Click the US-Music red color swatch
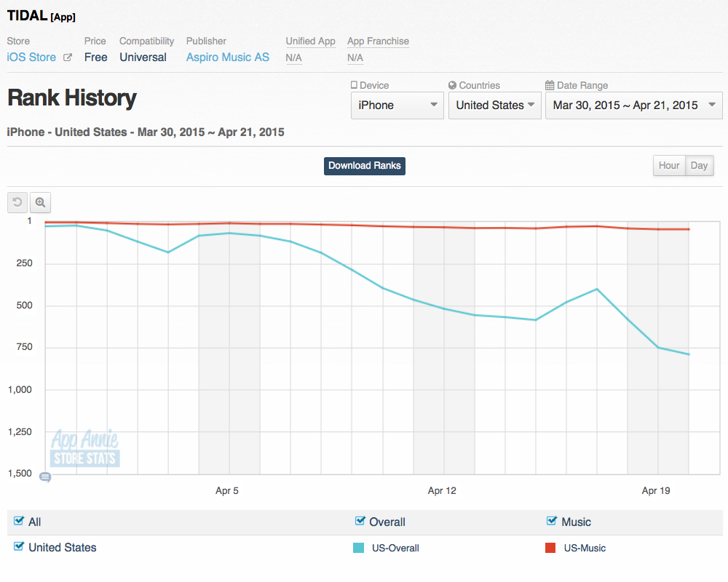 (x=550, y=548)
